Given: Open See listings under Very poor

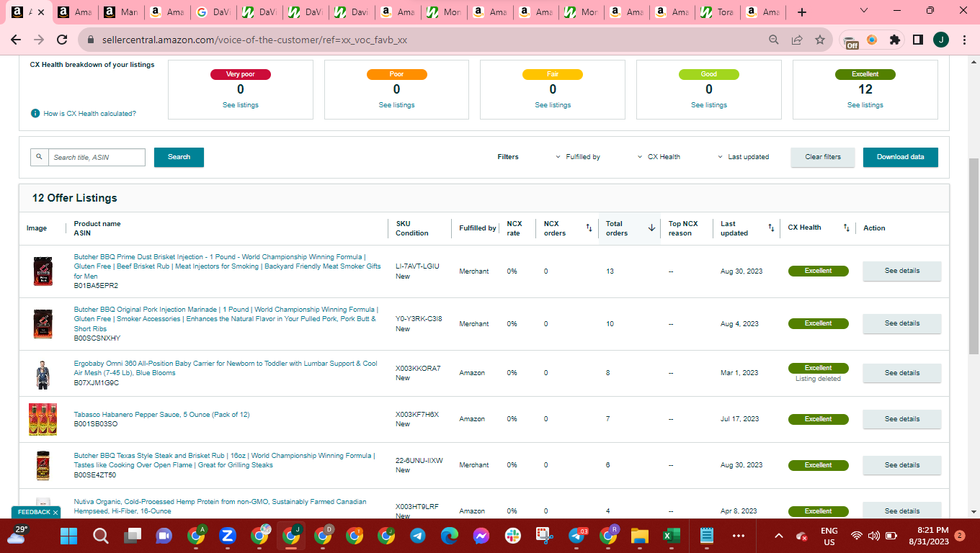Looking at the screenshot, I should click(241, 105).
